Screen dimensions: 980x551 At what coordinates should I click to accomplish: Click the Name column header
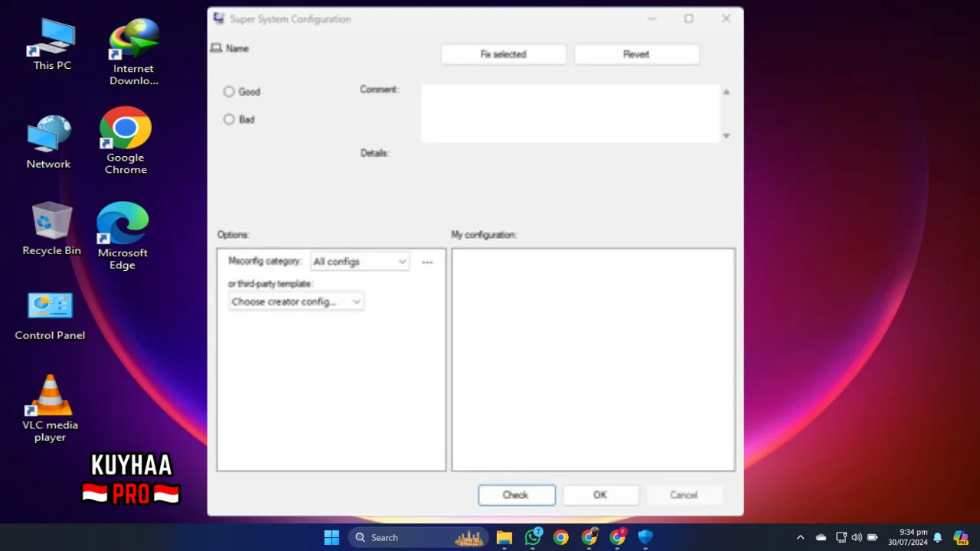(237, 48)
